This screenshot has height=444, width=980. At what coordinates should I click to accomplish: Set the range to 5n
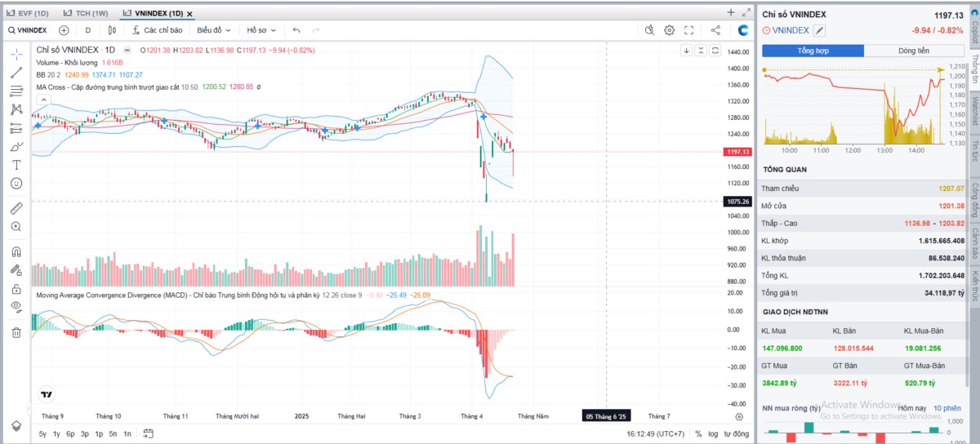click(x=113, y=433)
